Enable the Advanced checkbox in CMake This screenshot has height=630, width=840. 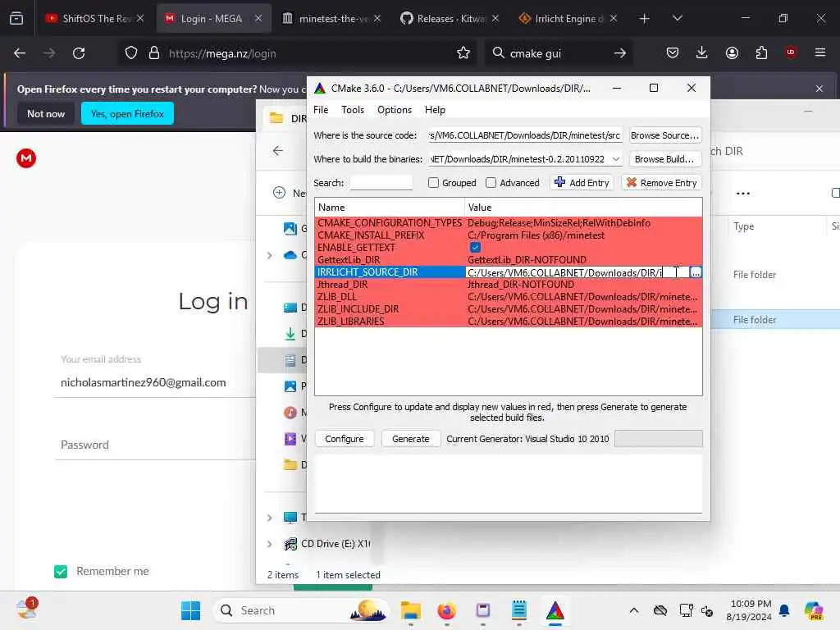click(491, 183)
